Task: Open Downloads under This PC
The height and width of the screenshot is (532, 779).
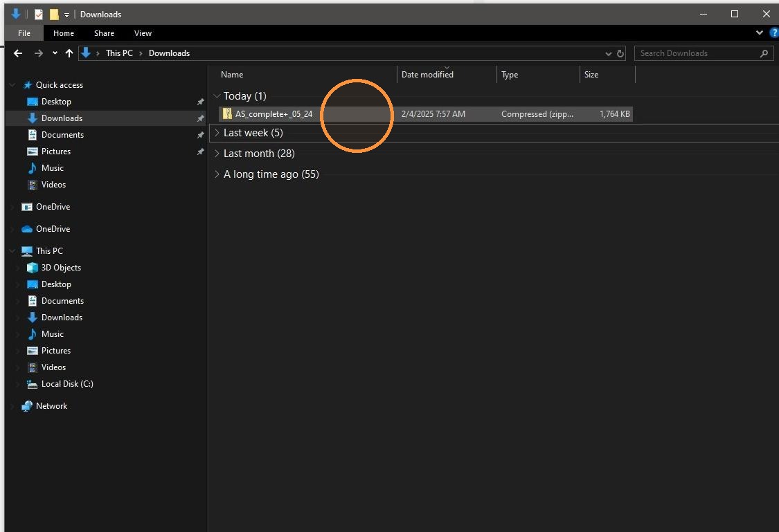Action: pyautogui.click(x=62, y=317)
